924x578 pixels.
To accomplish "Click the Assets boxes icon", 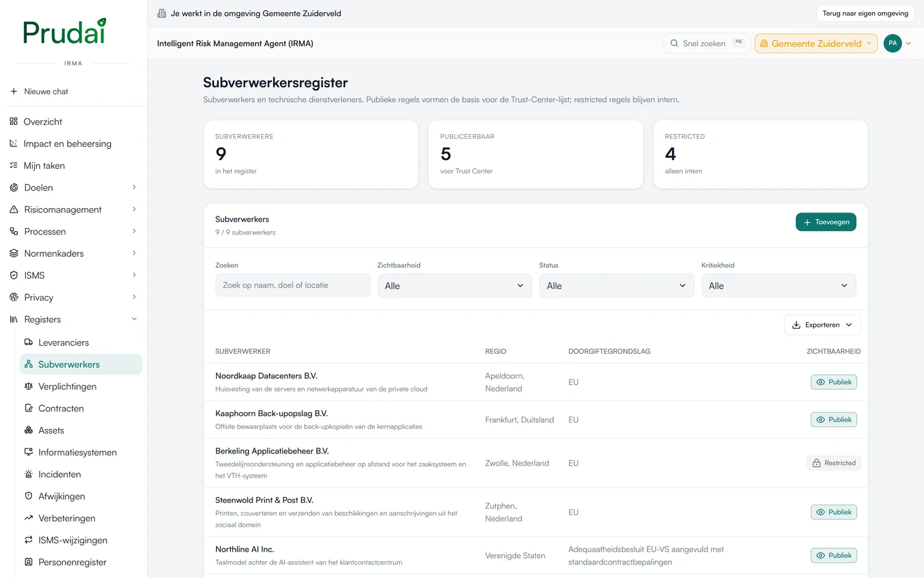I will 28,430.
